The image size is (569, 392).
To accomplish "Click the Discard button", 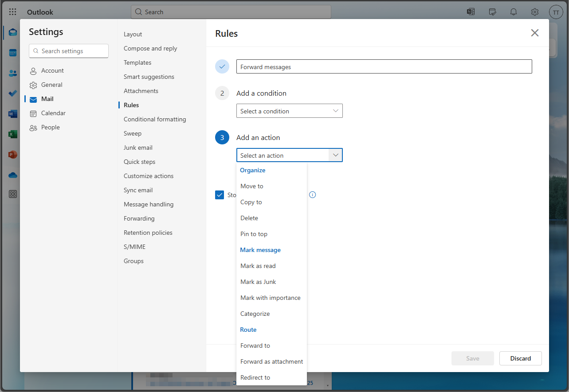I will click(x=520, y=358).
